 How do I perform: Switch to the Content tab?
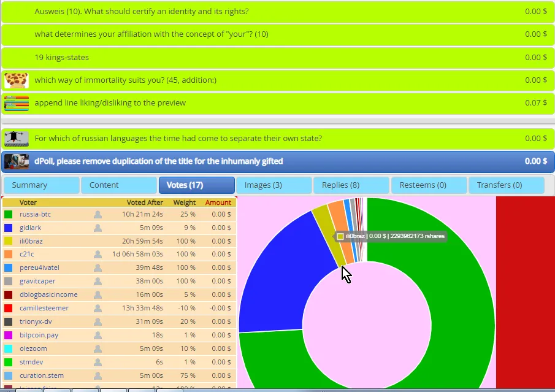[119, 185]
